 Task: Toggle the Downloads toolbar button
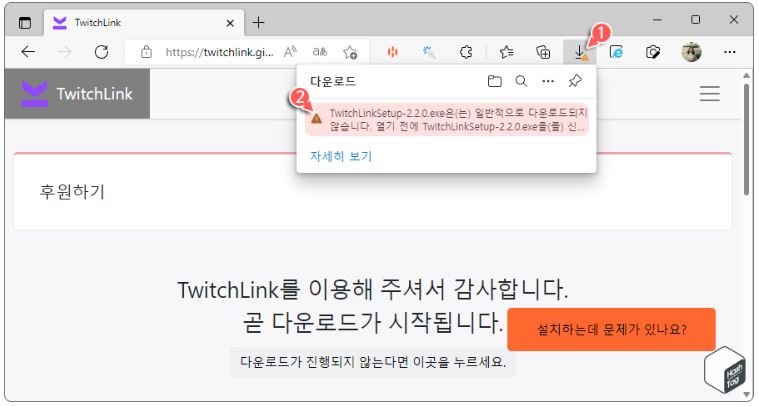click(x=580, y=52)
